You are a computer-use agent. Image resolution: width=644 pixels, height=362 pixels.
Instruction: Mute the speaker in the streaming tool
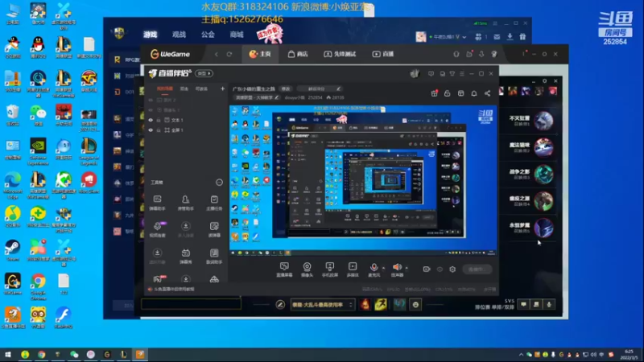coord(397,267)
